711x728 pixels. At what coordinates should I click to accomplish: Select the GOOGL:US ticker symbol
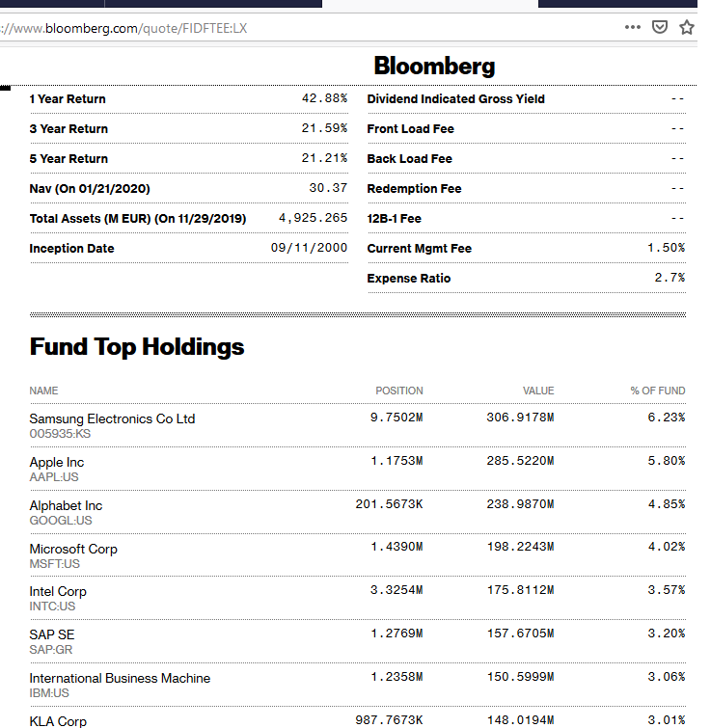coord(61,521)
